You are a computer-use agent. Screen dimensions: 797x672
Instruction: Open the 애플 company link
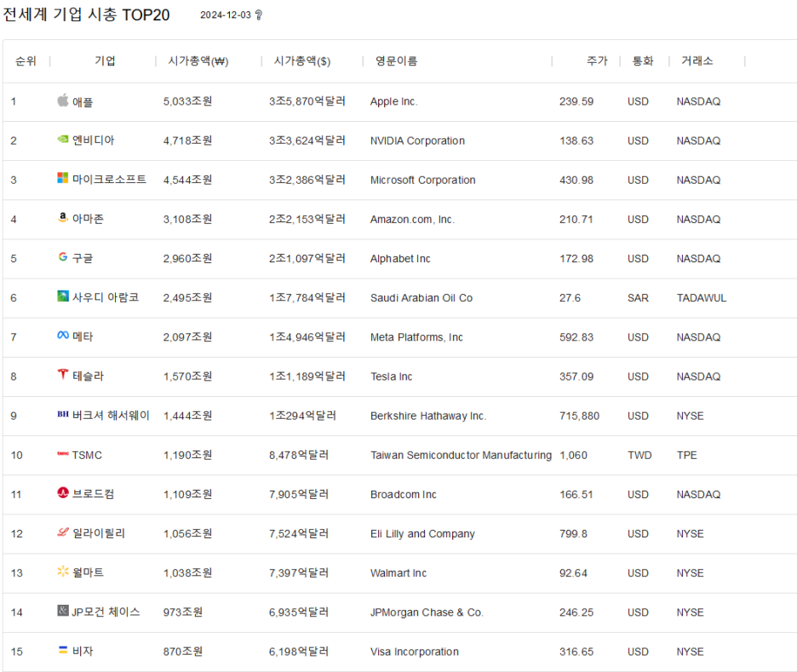click(83, 102)
